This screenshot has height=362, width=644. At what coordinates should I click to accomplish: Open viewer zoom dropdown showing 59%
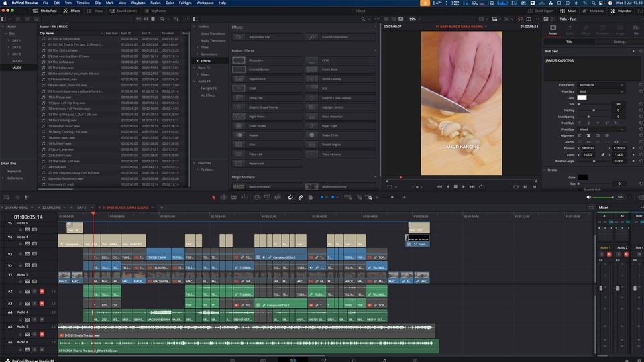[x=415, y=19]
